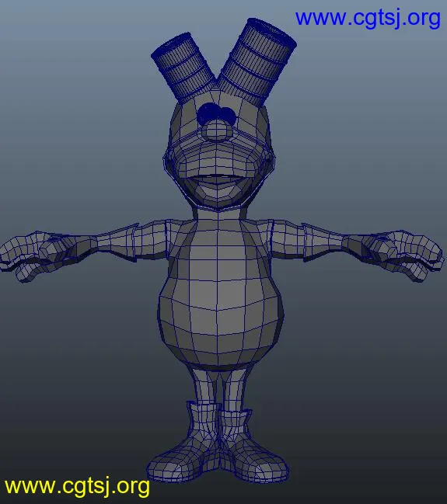Click the leg above the viewer's right boot
Image resolution: width=447 pixels, height=504 pixels.
[x=236, y=388]
